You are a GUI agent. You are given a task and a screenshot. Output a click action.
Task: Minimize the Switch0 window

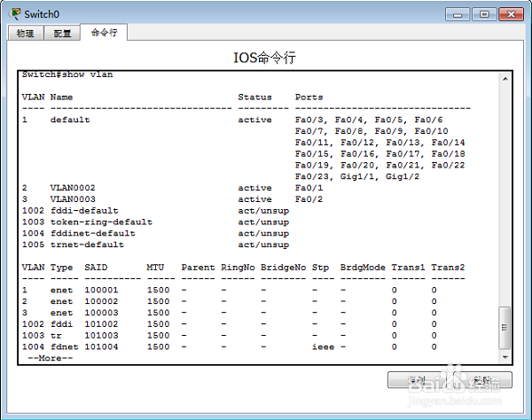[x=458, y=14]
